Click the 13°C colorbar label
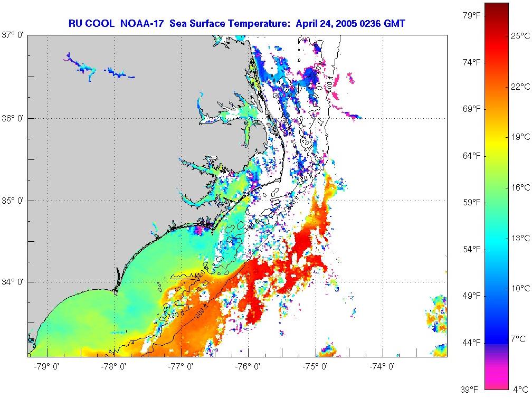532x398 pixels. (x=520, y=238)
